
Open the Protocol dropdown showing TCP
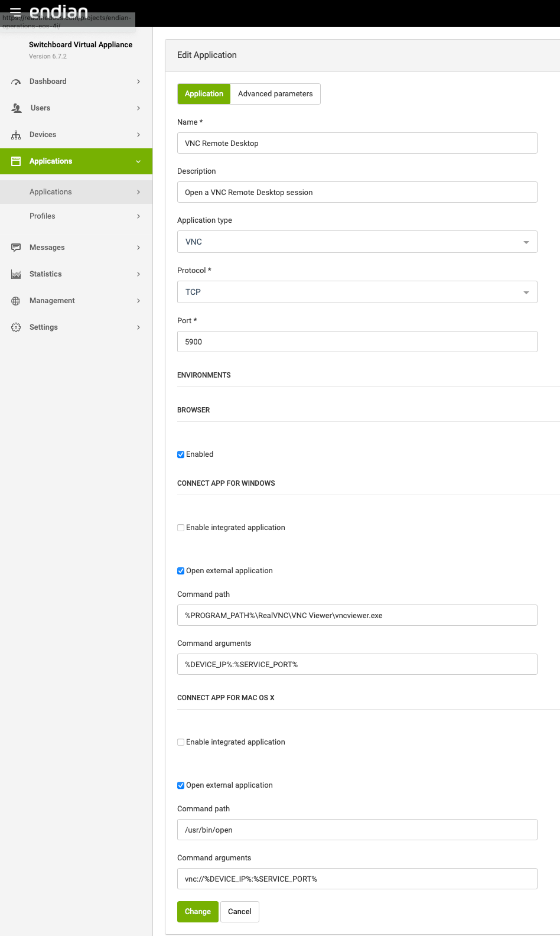(357, 292)
